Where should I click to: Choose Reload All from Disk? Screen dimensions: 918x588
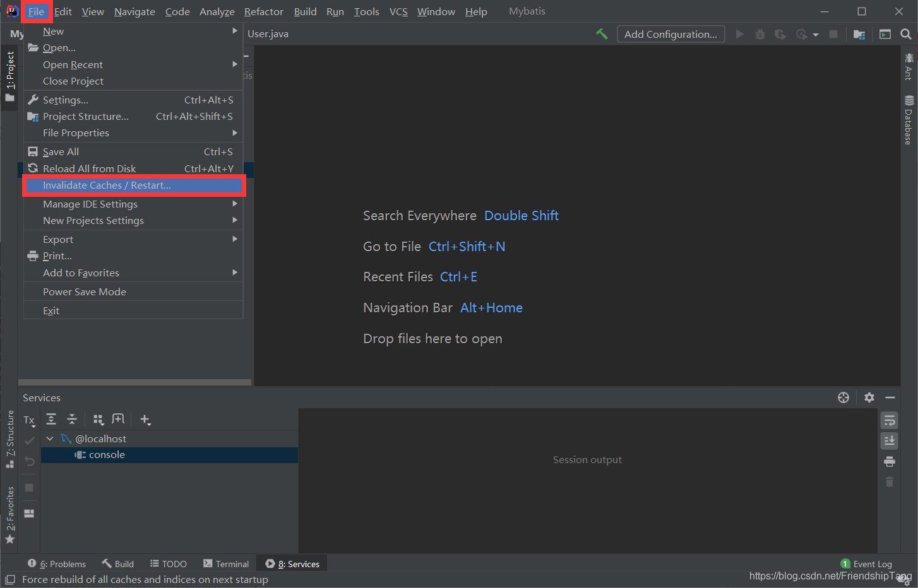click(x=133, y=168)
